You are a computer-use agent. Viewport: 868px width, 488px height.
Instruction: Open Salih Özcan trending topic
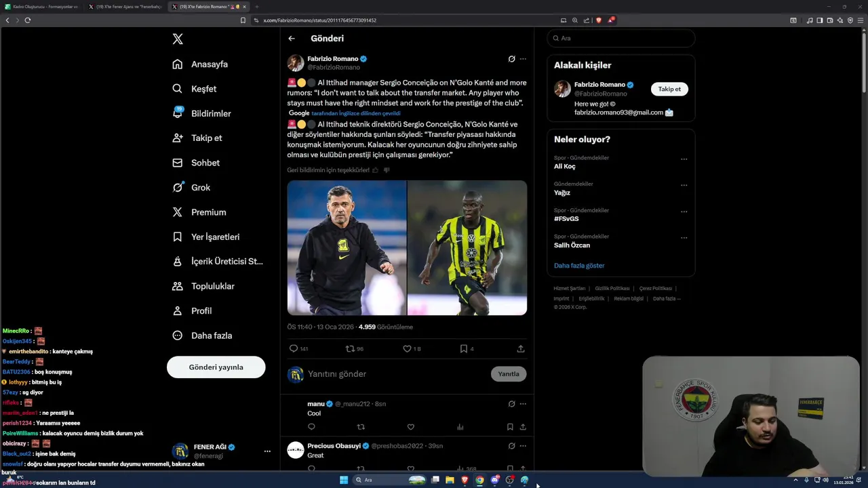click(572, 245)
